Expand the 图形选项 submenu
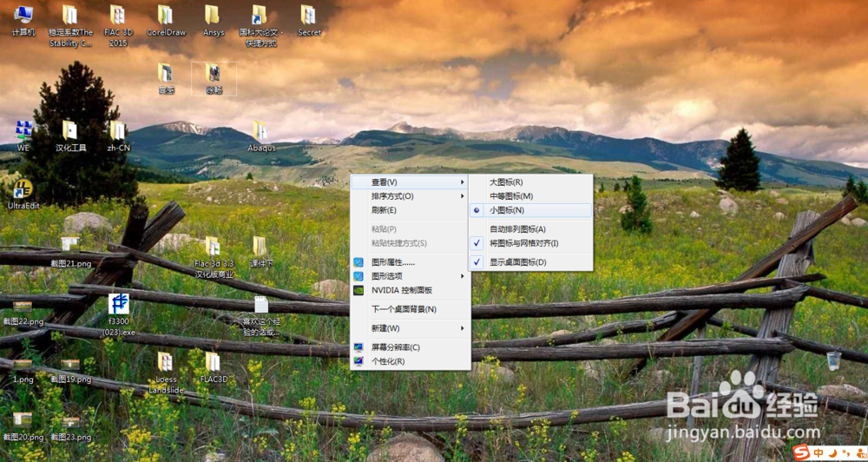868x462 pixels. pyautogui.click(x=411, y=276)
